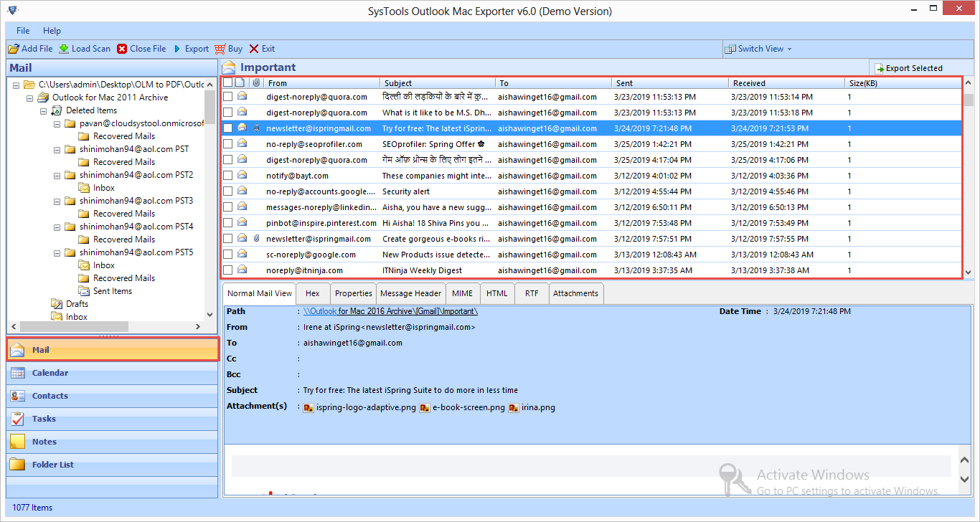
Task: Check box for messages-noreply@linkedin email
Action: (227, 207)
